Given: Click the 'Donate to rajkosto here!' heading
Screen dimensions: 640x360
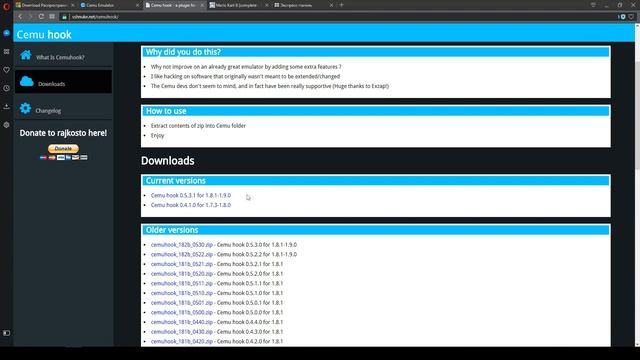Looking at the screenshot, I should coord(63,133).
